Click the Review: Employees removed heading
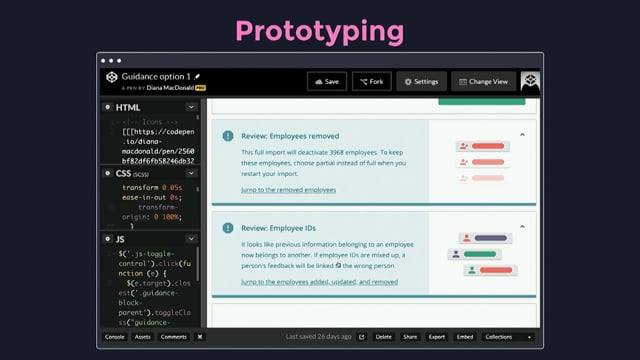This screenshot has height=360, width=640. [x=290, y=136]
